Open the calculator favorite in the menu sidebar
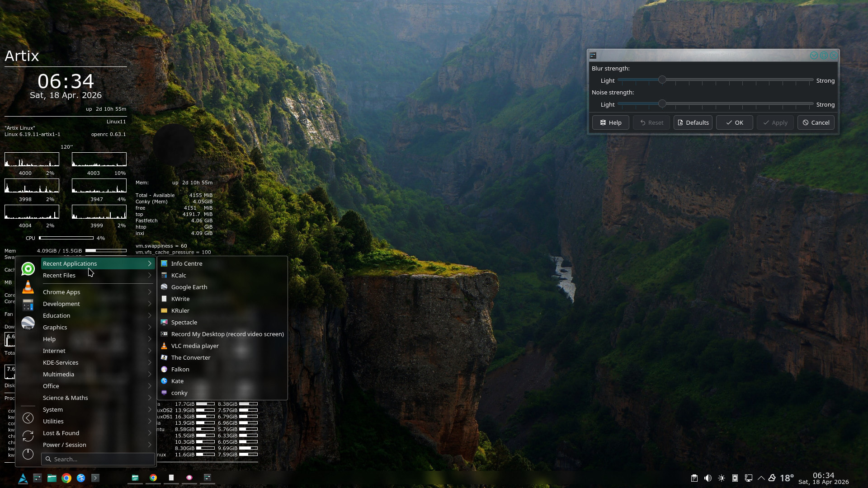The height and width of the screenshot is (488, 868). (28, 305)
